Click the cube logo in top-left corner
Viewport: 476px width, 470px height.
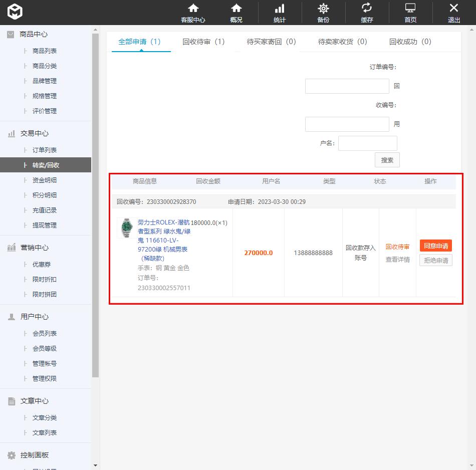click(15, 12)
